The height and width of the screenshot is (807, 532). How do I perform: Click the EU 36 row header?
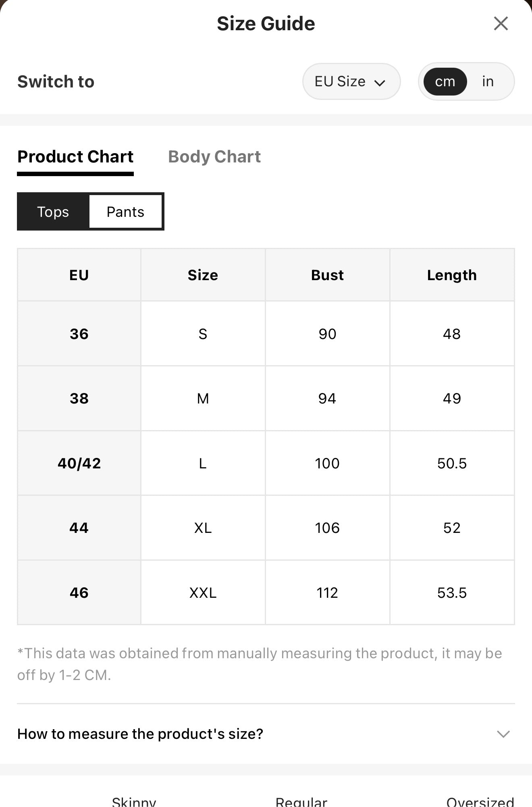(x=79, y=334)
